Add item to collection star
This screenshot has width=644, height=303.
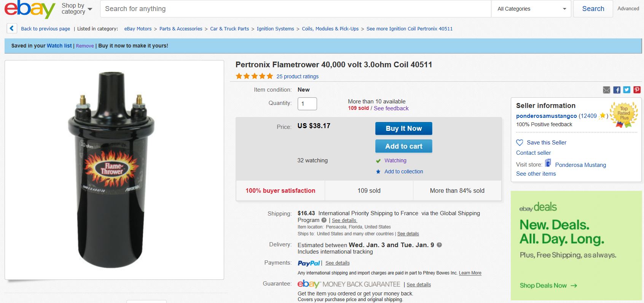pyautogui.click(x=378, y=172)
